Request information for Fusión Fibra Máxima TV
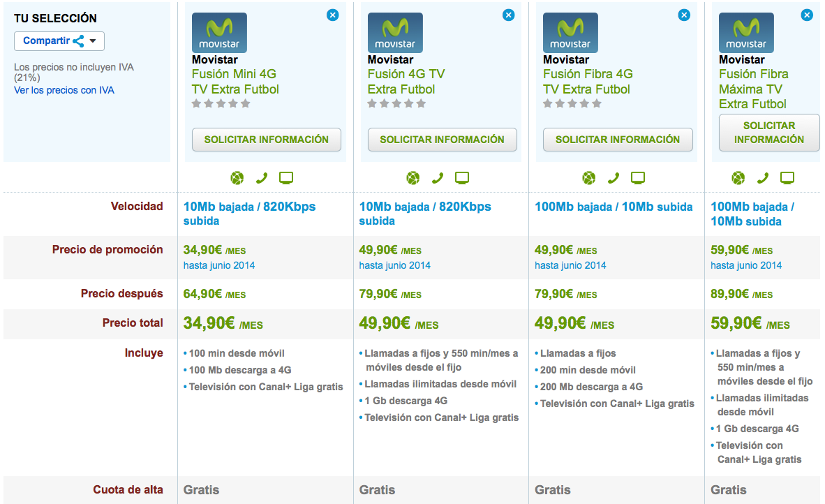The height and width of the screenshot is (504, 825). (x=769, y=133)
